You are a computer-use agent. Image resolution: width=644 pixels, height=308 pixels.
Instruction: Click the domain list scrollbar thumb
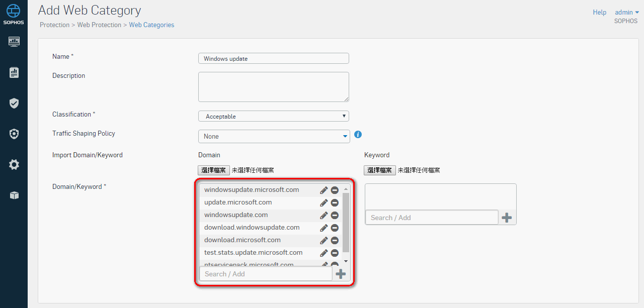(346, 222)
